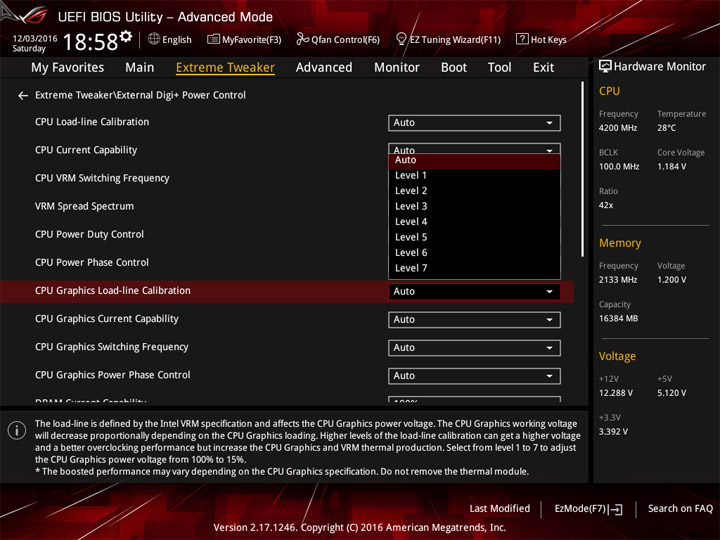Go to the Advanced tab
The height and width of the screenshot is (540, 720).
click(x=324, y=68)
